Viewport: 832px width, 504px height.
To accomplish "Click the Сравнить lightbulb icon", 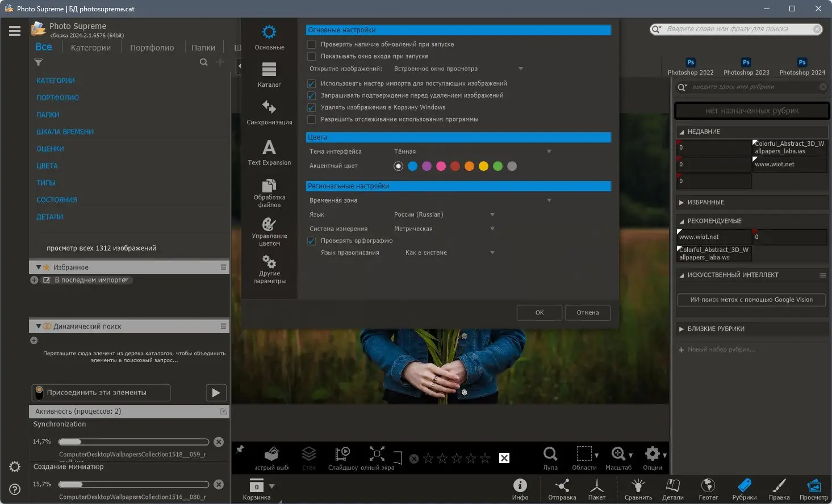I will pyautogui.click(x=638, y=488).
